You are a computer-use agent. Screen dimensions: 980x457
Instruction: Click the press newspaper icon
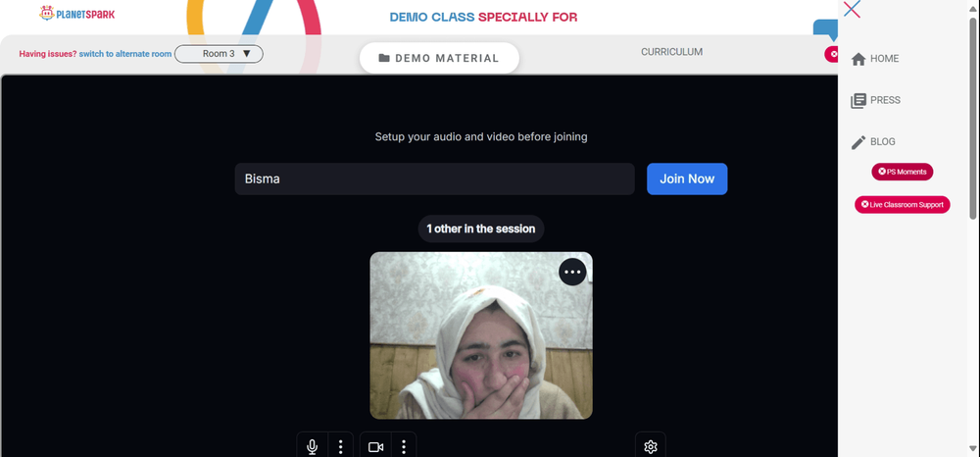click(x=858, y=101)
